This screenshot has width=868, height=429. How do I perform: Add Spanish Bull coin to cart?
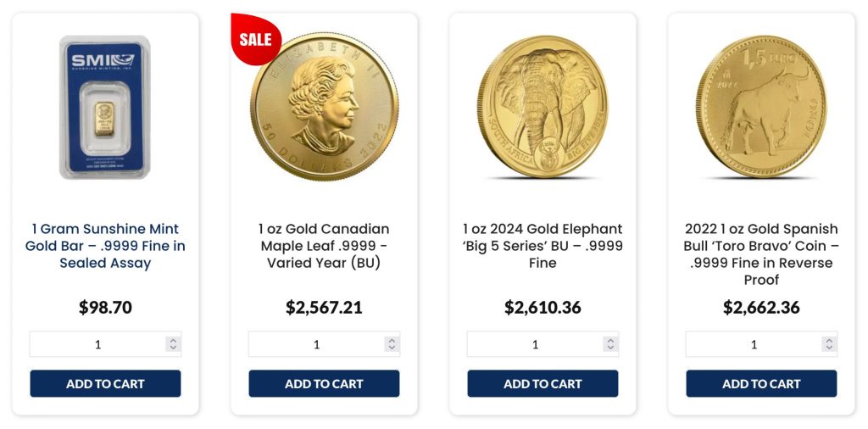761,383
